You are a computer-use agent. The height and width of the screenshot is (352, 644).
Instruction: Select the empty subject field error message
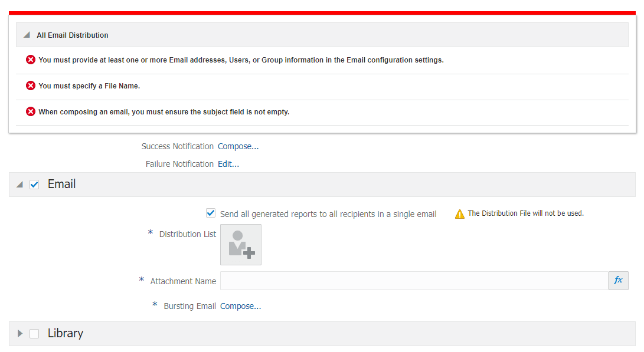(x=164, y=112)
